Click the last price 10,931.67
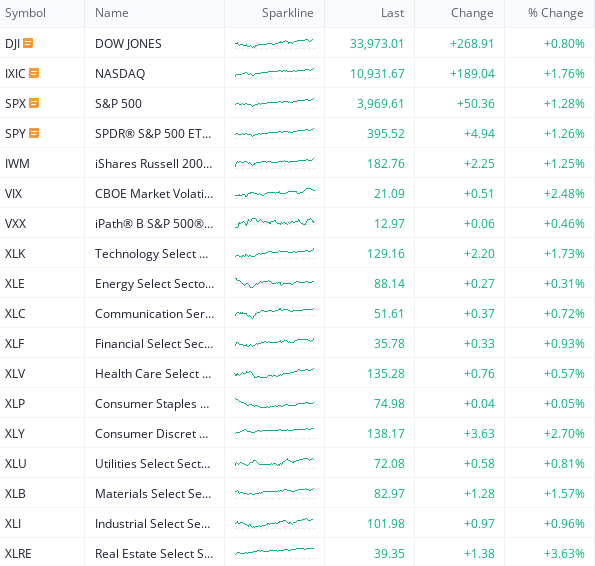Image resolution: width=595 pixels, height=566 pixels. coord(377,74)
